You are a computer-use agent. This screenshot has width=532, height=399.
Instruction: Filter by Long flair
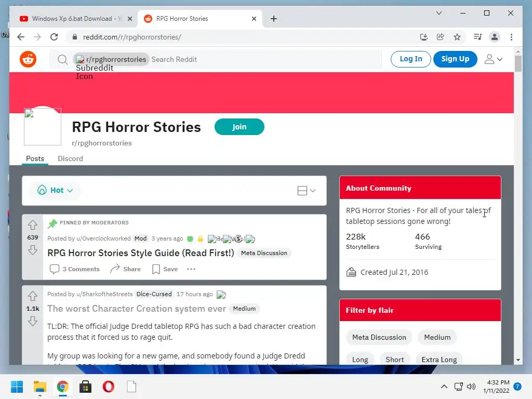360,360
